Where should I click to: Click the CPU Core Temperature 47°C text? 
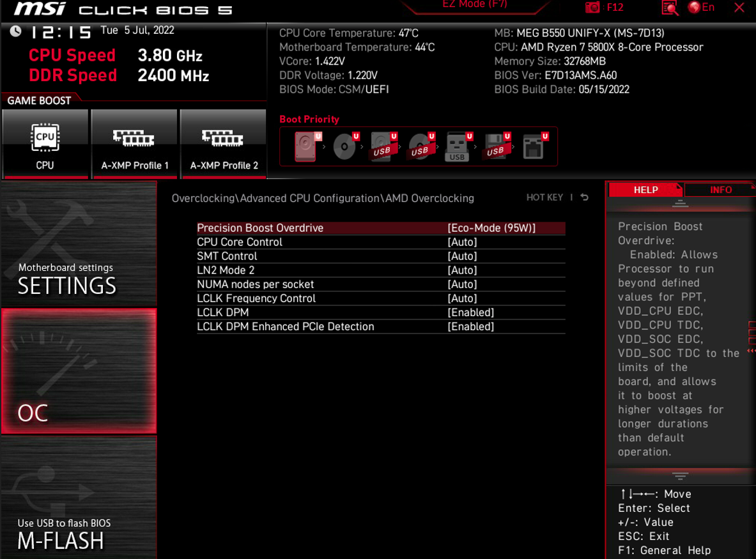pos(348,33)
